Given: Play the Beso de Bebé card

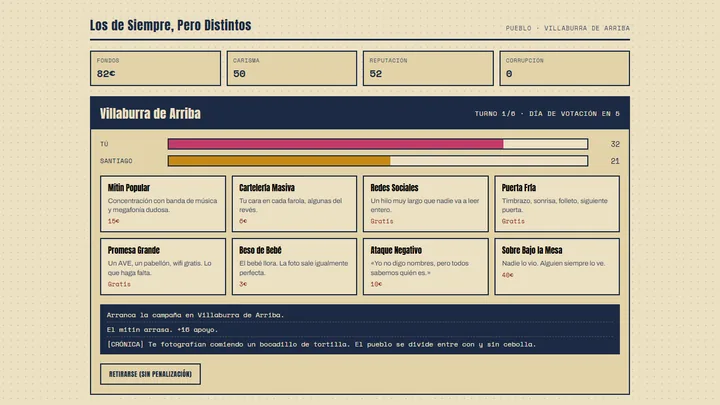Looking at the screenshot, I should pyautogui.click(x=294, y=266).
